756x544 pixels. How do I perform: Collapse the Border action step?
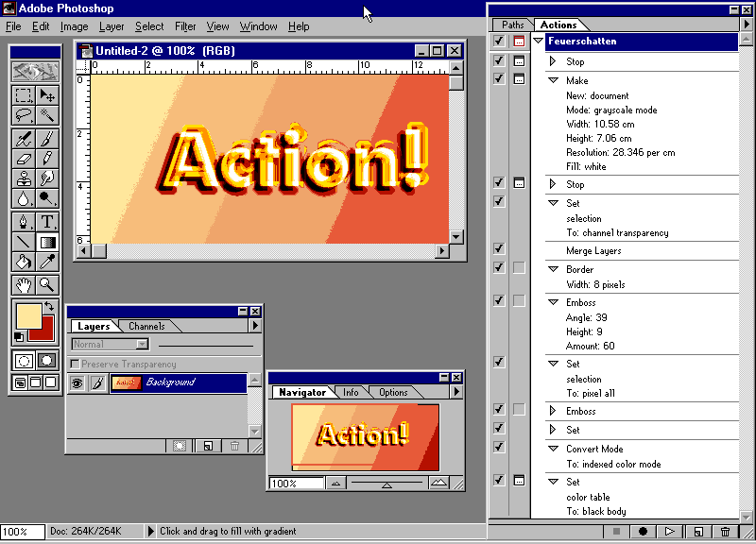click(553, 269)
